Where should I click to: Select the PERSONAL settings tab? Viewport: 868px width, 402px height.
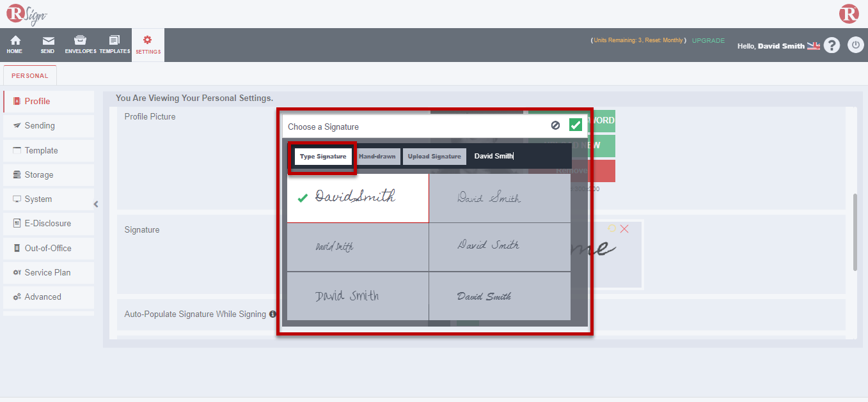pos(29,75)
